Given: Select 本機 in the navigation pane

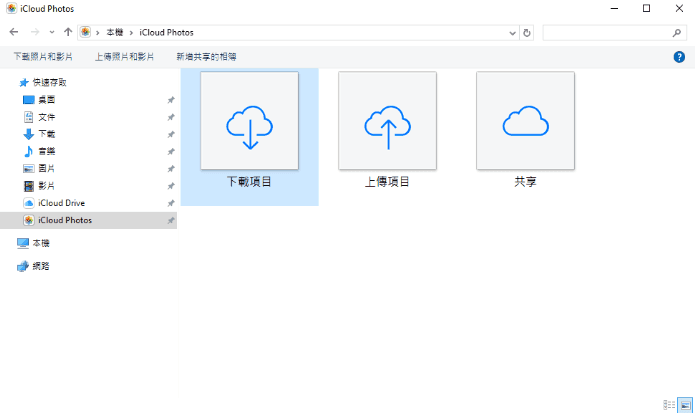Looking at the screenshot, I should 41,243.
